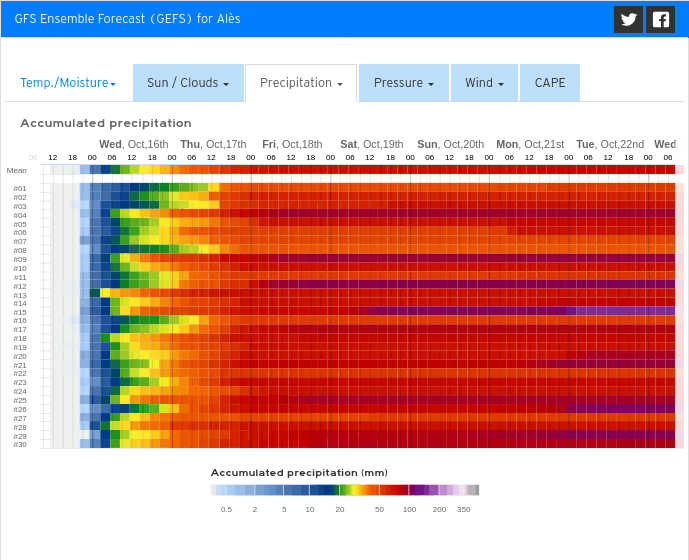
Task: Share forecast via Facebook icon
Action: [x=660, y=19]
